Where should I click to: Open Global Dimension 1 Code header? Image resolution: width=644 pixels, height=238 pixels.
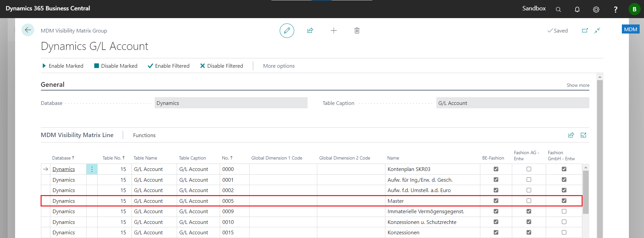click(277, 158)
